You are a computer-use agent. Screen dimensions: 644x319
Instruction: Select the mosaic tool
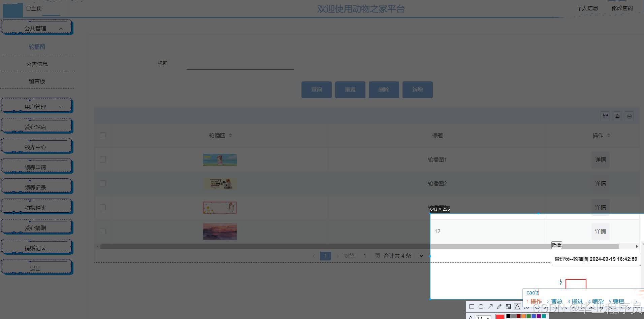tap(508, 307)
